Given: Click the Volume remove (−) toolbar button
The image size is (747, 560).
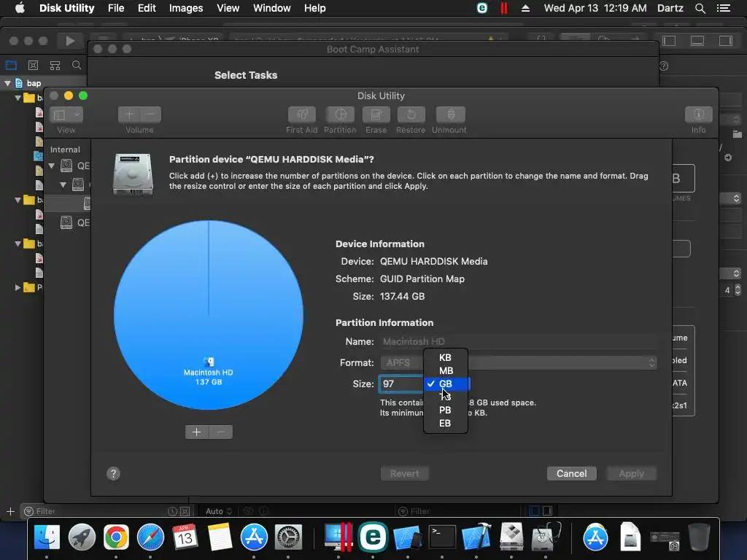Looking at the screenshot, I should [x=150, y=114].
